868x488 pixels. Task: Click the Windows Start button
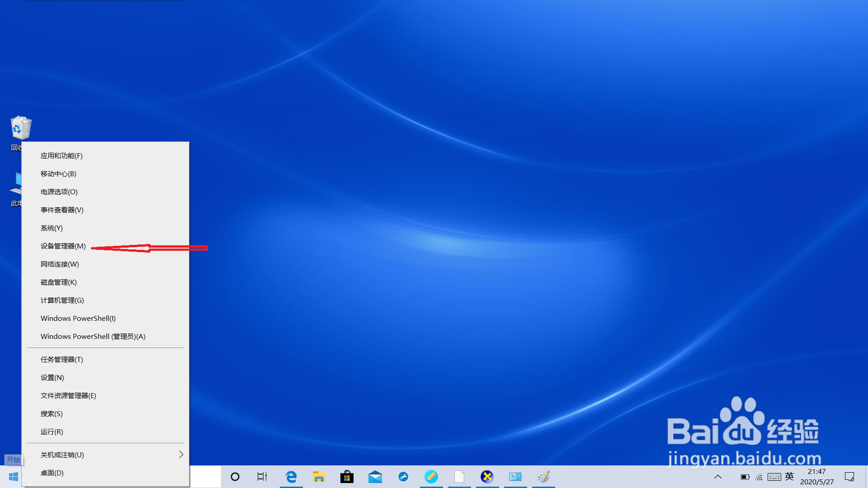[14, 477]
